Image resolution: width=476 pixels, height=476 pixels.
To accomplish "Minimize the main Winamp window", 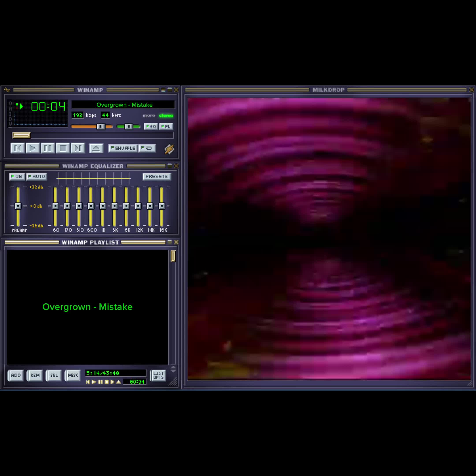I will click(x=163, y=90).
